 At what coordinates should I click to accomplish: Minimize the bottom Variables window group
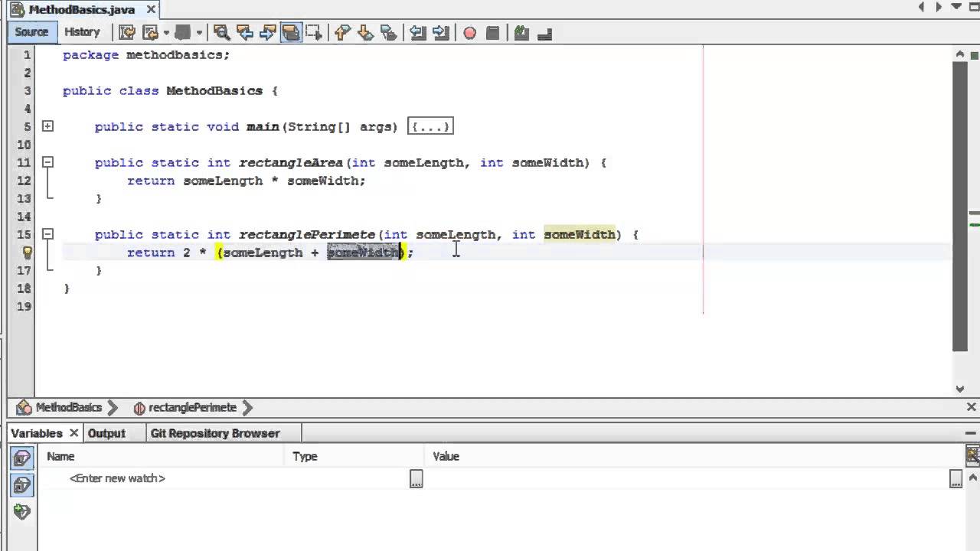pos(971,433)
